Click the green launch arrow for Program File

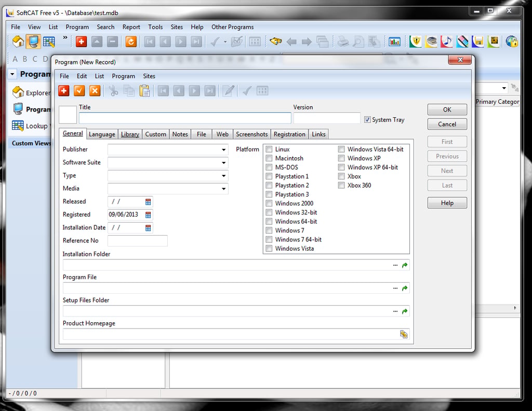404,289
